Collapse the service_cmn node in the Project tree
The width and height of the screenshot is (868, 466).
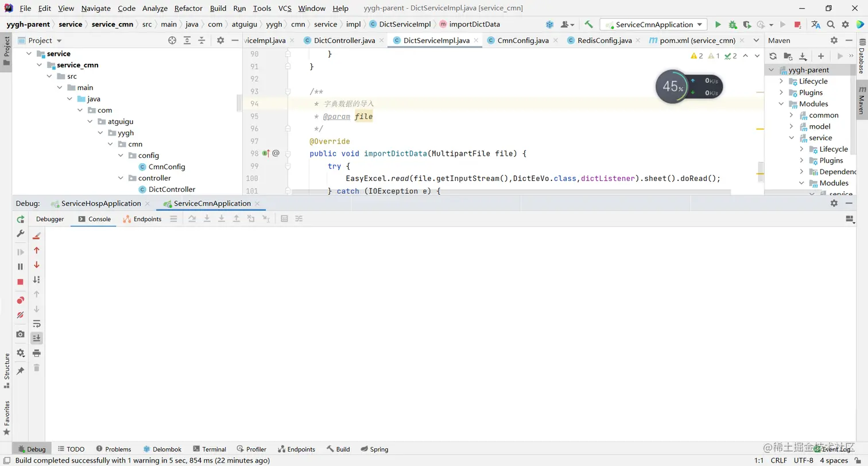pos(39,65)
